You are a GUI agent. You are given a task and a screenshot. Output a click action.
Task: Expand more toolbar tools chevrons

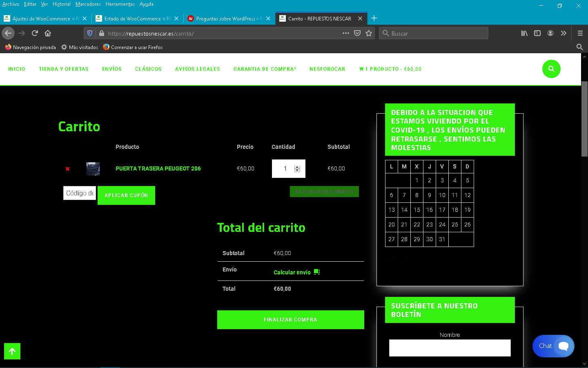(x=563, y=33)
